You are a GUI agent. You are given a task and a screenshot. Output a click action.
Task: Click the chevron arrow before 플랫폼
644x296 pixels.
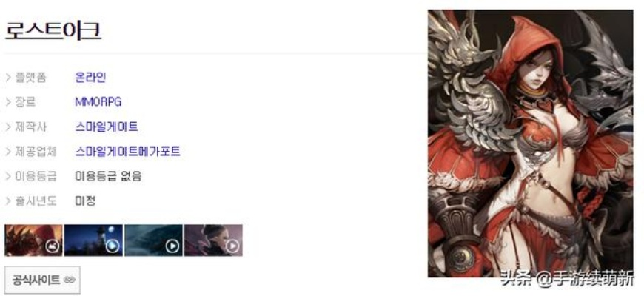(8, 77)
